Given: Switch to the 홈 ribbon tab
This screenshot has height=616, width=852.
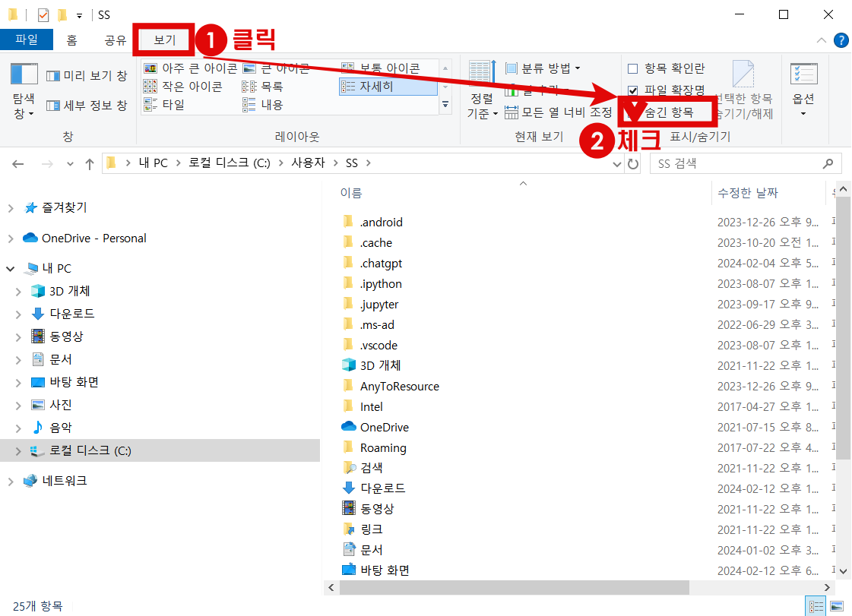Looking at the screenshot, I should pyautogui.click(x=71, y=39).
